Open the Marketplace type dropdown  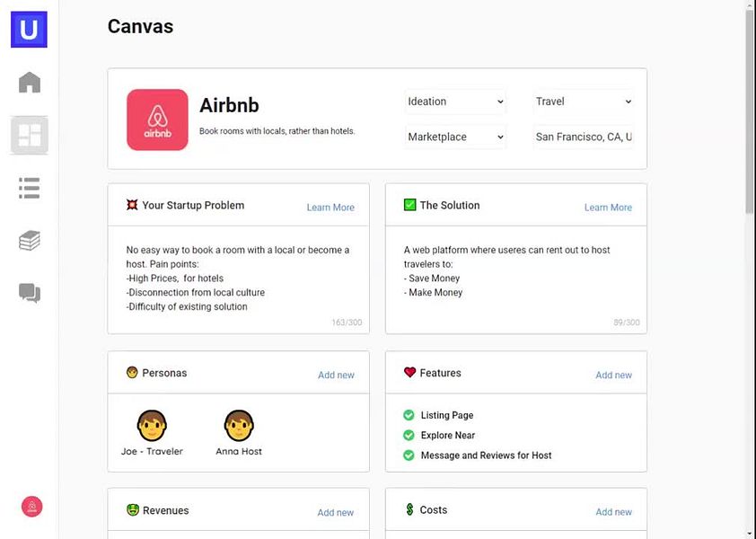click(455, 137)
